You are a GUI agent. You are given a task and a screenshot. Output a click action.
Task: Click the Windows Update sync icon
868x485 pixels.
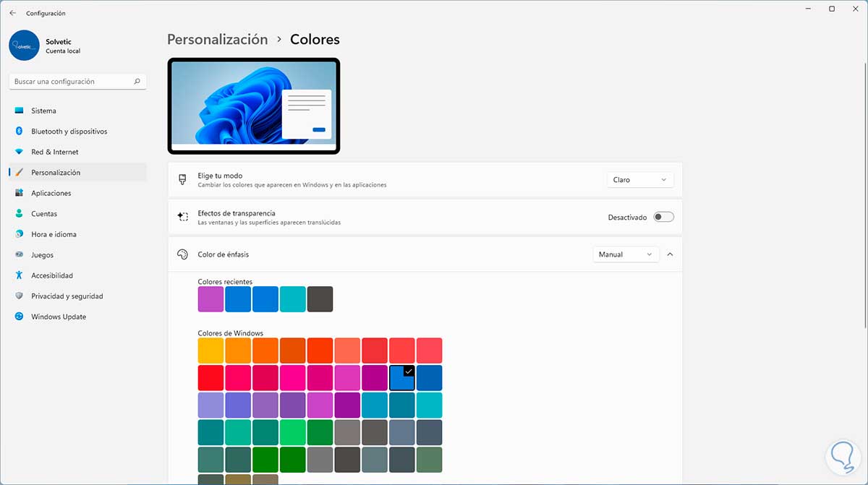(19, 317)
